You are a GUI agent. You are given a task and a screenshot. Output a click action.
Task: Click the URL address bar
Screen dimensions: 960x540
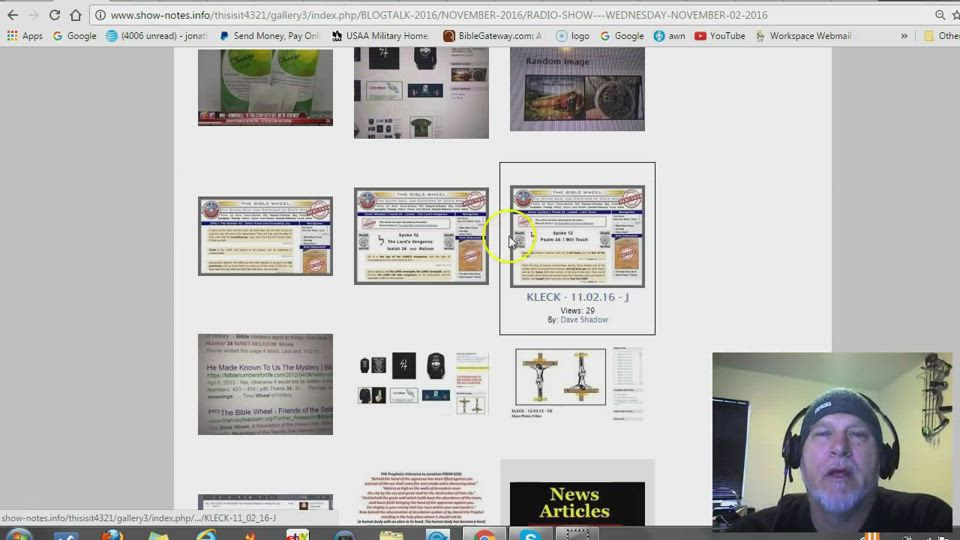tap(500, 15)
